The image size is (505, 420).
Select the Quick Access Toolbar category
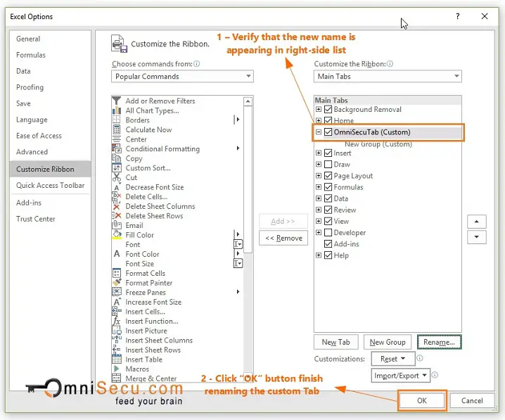tap(50, 185)
